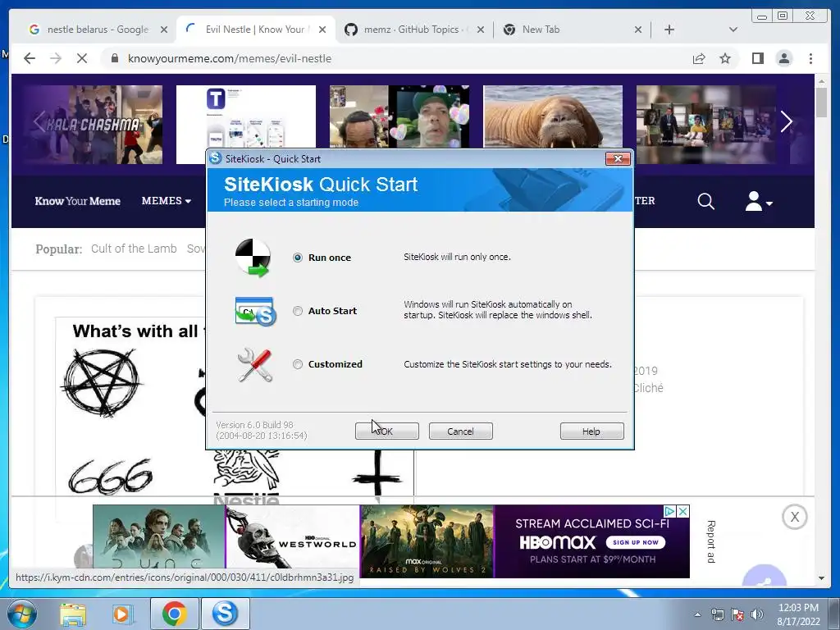The width and height of the screenshot is (840, 630).
Task: Click the SiteKiosk taskbar button
Action: [x=225, y=614]
